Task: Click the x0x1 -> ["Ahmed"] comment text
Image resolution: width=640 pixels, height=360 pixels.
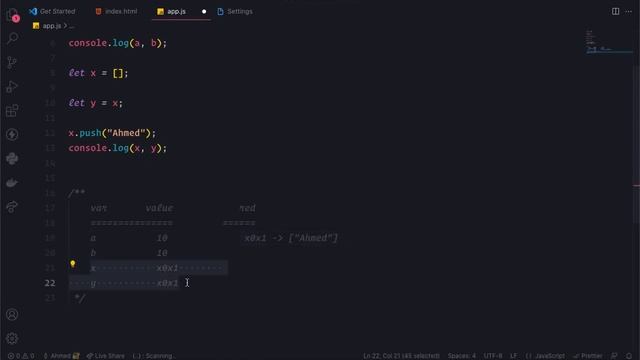Action: coord(291,238)
